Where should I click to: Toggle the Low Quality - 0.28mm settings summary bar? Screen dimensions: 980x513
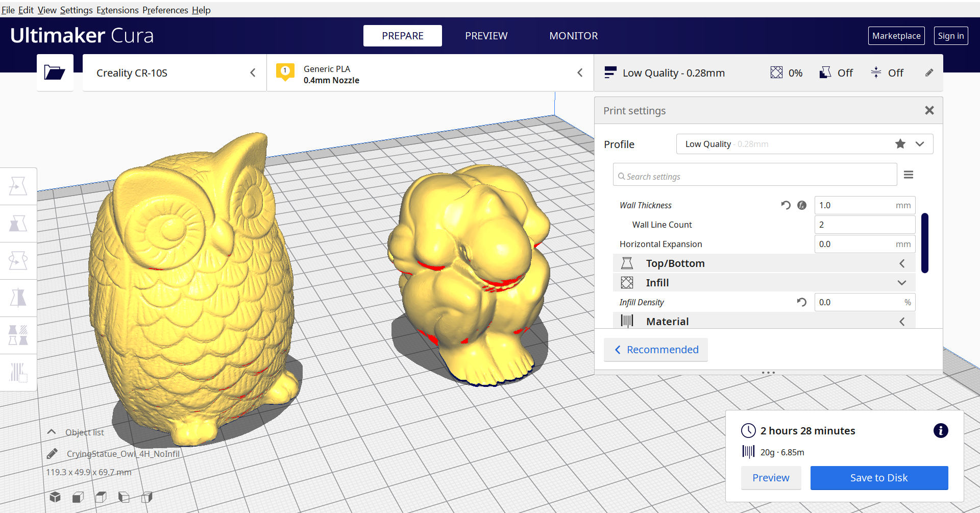click(769, 73)
